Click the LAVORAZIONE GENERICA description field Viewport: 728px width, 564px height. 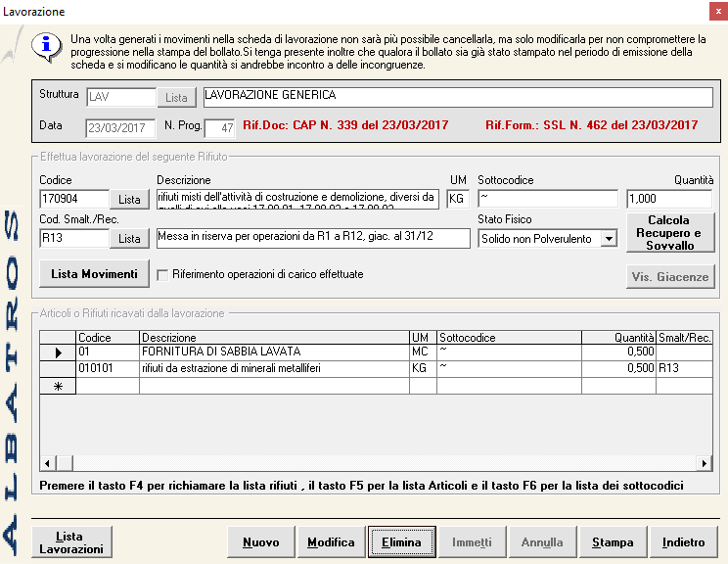coord(458,97)
